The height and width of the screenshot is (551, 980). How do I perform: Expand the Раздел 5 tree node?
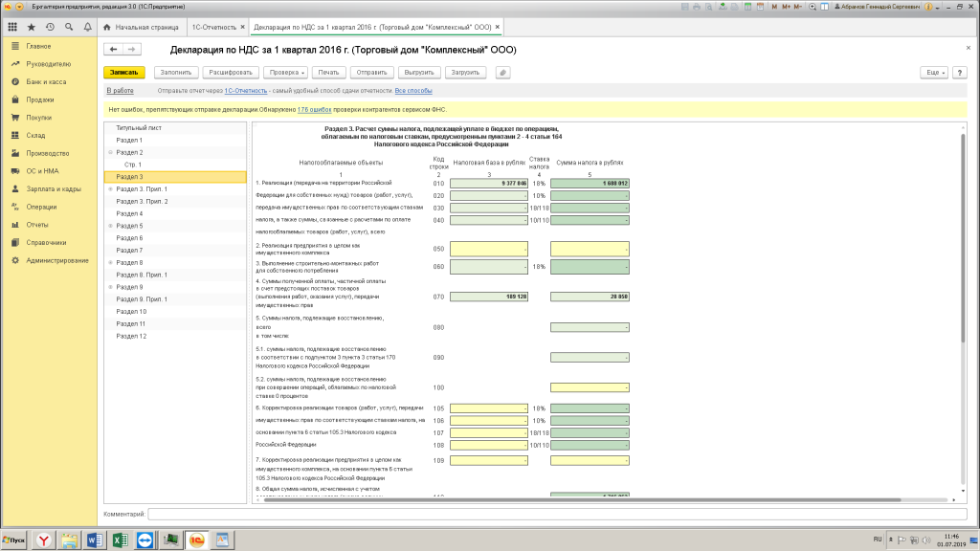[x=111, y=226]
